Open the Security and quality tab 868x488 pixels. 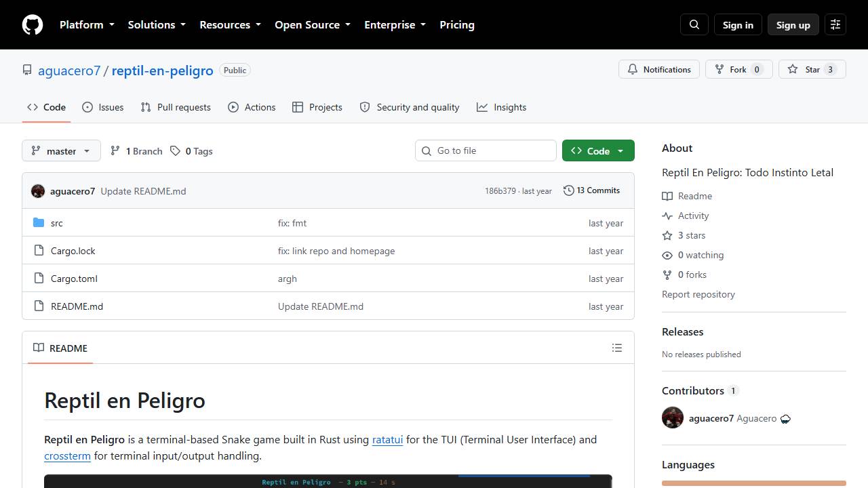tap(410, 107)
